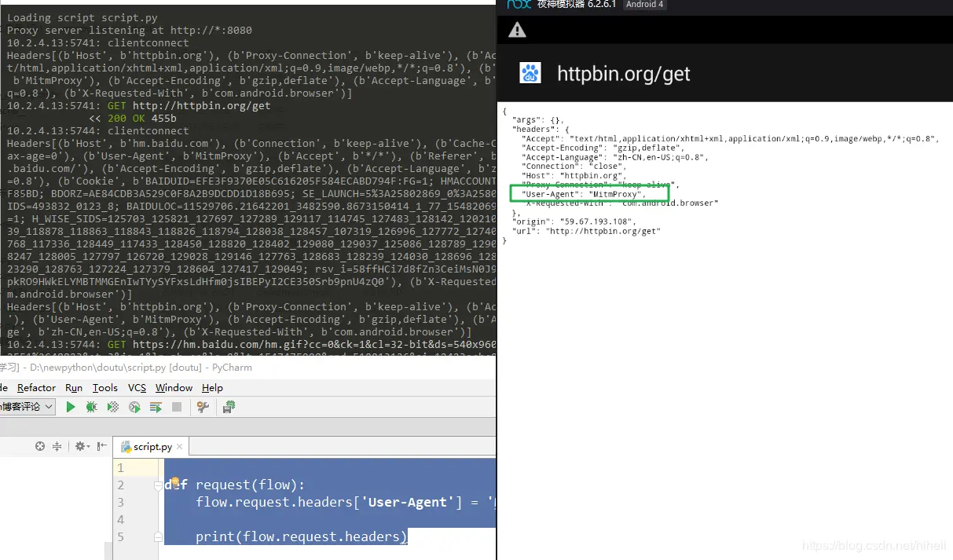Click the 'Loading script script.py' terminal line
953x560 pixels.
point(82,18)
